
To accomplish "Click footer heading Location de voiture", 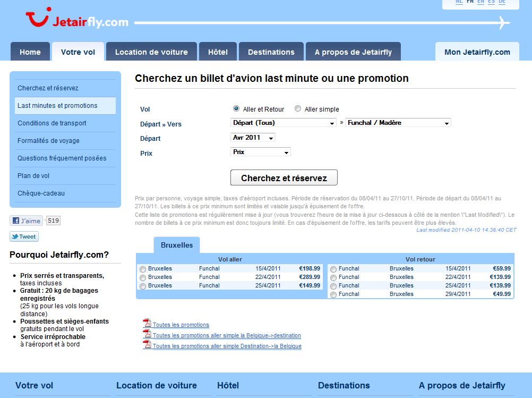I will [x=157, y=385].
